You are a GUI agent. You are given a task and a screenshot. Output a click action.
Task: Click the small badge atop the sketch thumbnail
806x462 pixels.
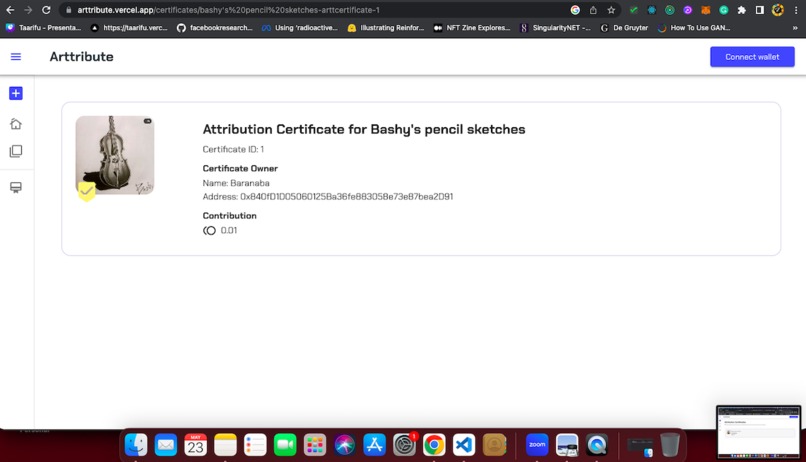[148, 121]
